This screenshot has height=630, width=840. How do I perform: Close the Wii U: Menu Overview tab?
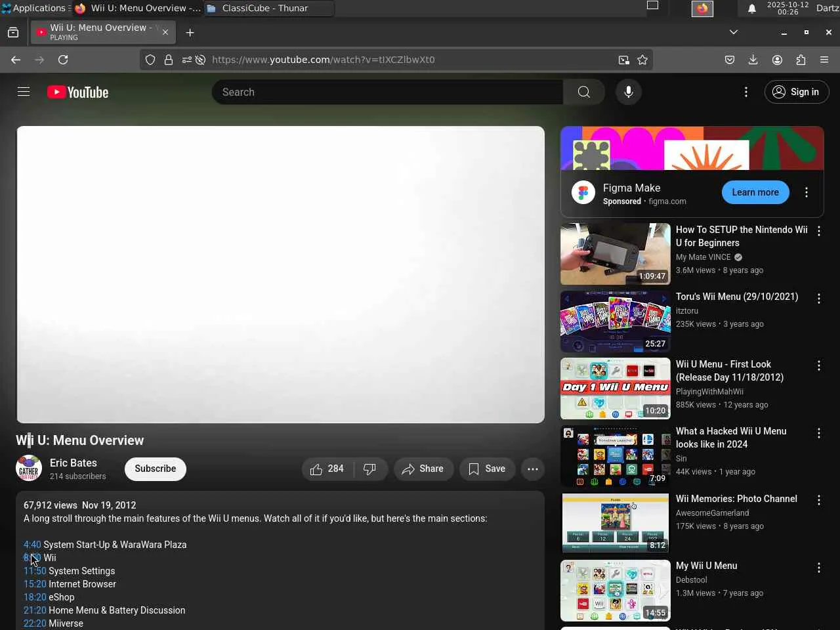click(165, 32)
